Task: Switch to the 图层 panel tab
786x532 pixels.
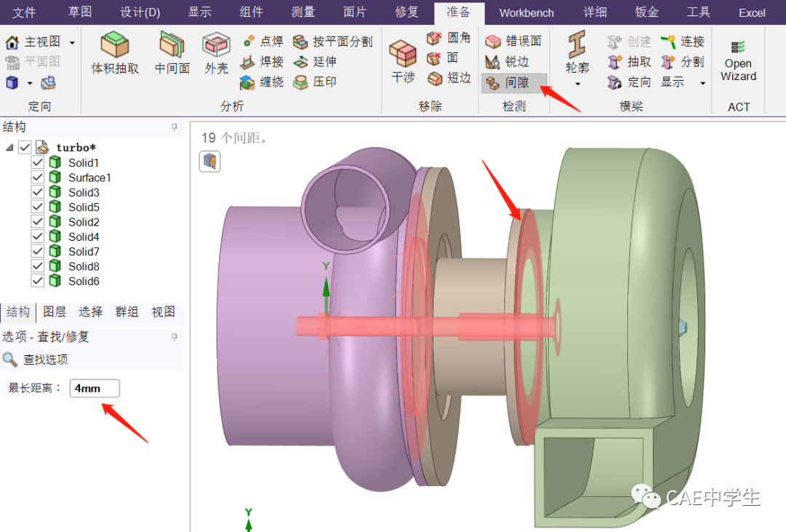Action: click(x=55, y=312)
